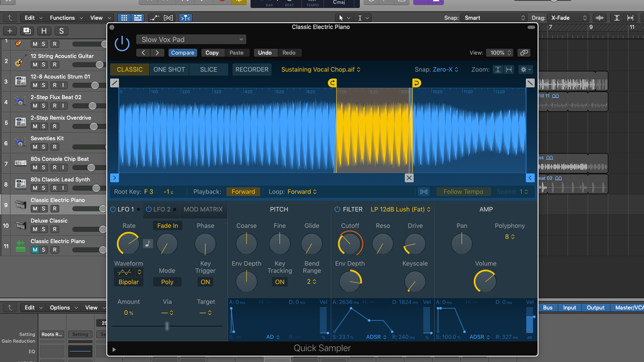Change the Bend Range 2 stepper

click(x=312, y=282)
